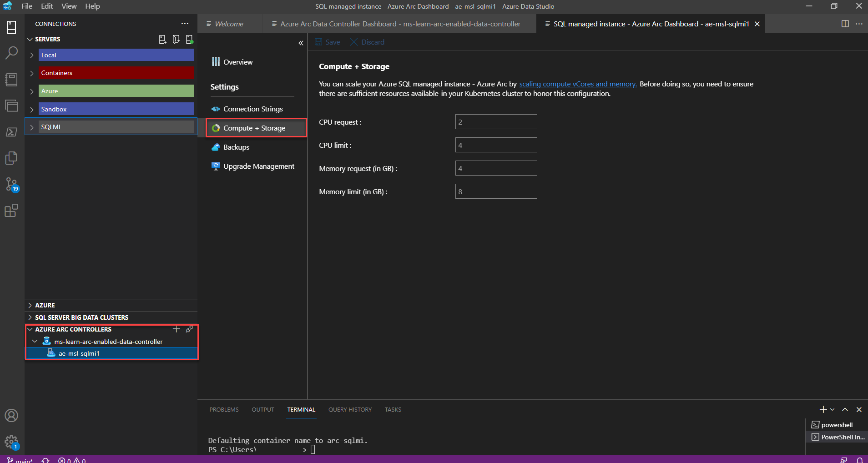The width and height of the screenshot is (868, 463).
Task: Open Connection Strings settings
Action: tap(247, 109)
